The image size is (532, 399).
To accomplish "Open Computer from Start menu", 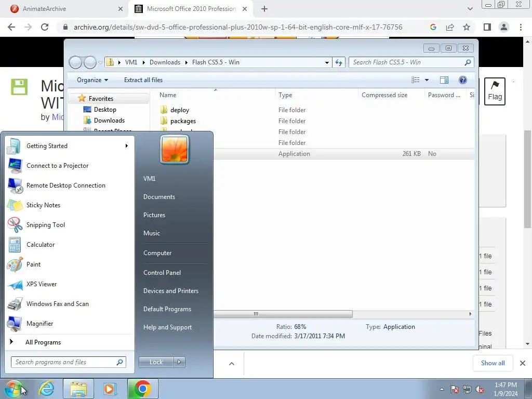I will tap(157, 253).
